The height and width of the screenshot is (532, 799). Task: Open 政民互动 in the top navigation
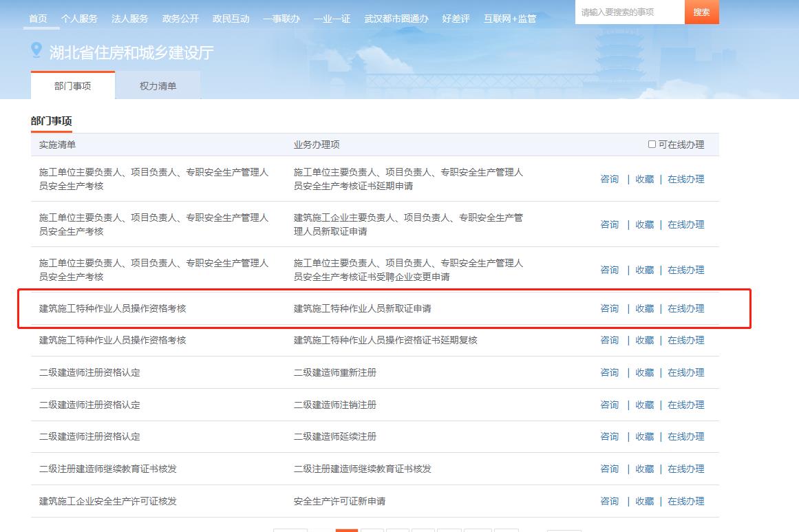click(231, 19)
